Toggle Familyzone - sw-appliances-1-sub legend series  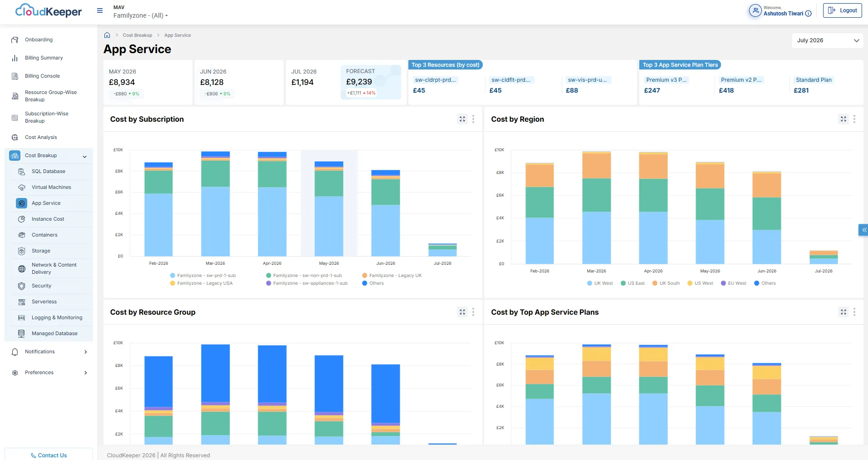[307, 283]
